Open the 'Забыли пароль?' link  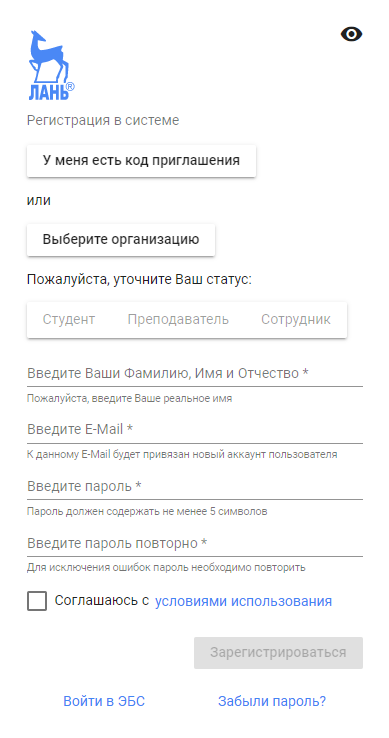(272, 701)
